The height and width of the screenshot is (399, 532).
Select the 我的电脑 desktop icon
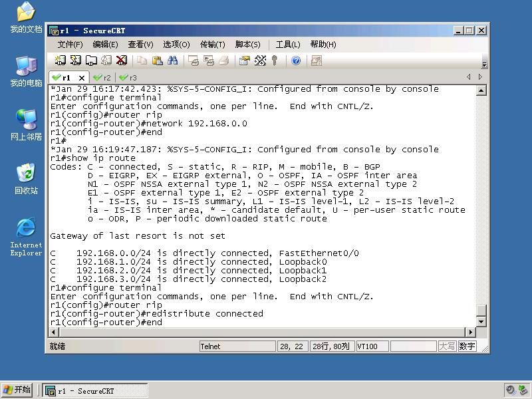[x=26, y=71]
